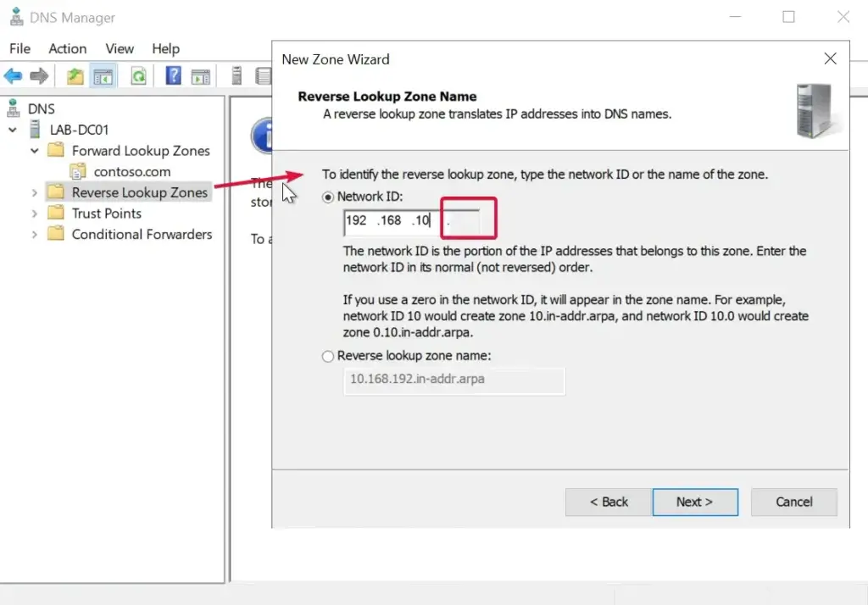Image resolution: width=868 pixels, height=605 pixels.
Task: Select the contoso.com zone in tree
Action: coord(131,172)
